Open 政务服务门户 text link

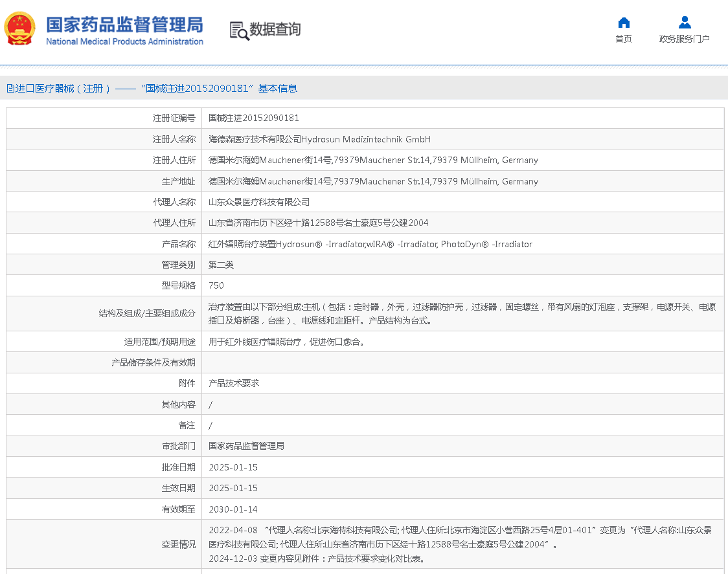(685, 39)
